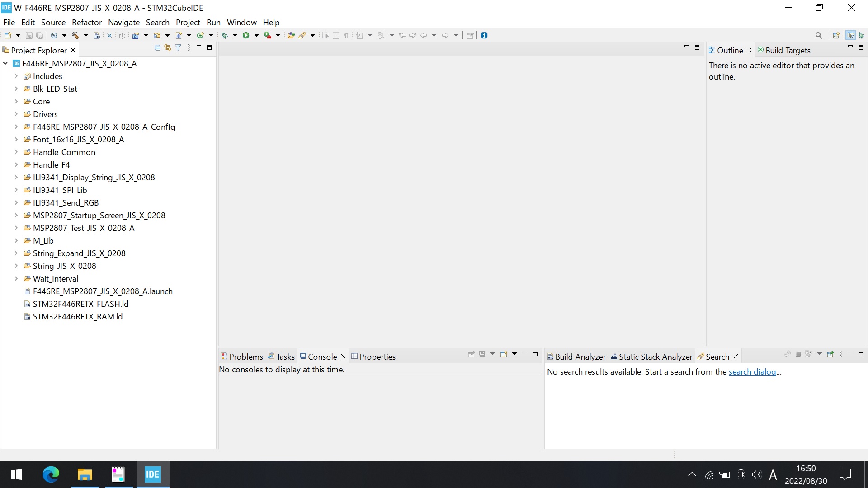
Task: Switch to the Build Targets tab
Action: coord(784,50)
